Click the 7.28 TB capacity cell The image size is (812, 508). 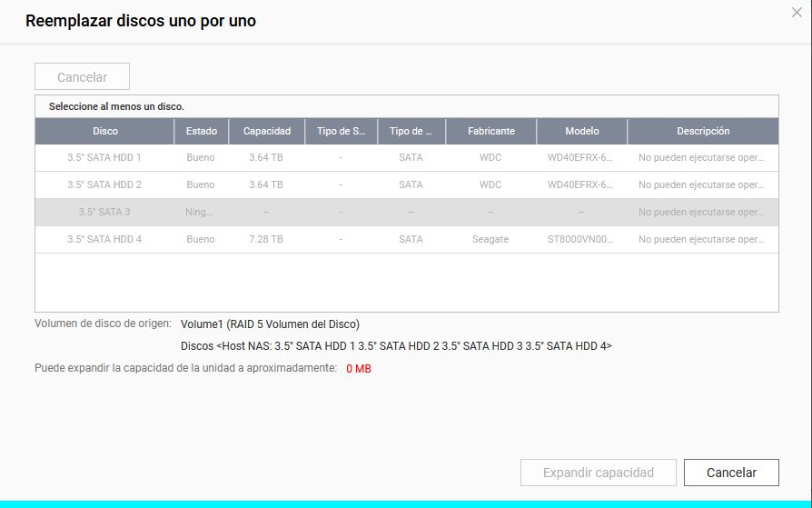coord(266,239)
